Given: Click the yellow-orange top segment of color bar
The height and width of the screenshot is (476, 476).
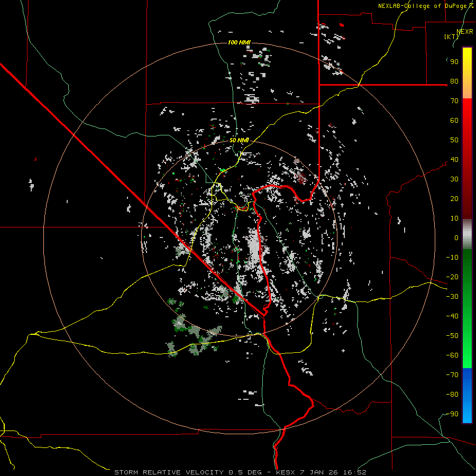Looking at the screenshot, I should (467, 73).
